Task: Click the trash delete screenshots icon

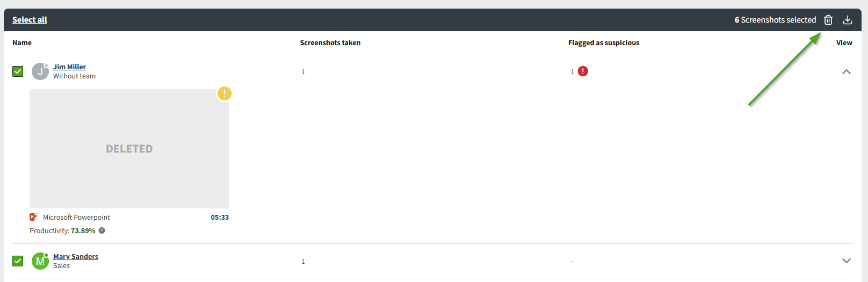Action: point(828,20)
